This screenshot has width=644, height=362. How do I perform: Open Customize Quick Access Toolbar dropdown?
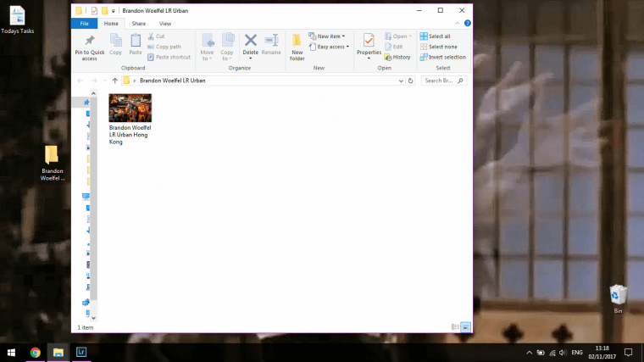114,11
